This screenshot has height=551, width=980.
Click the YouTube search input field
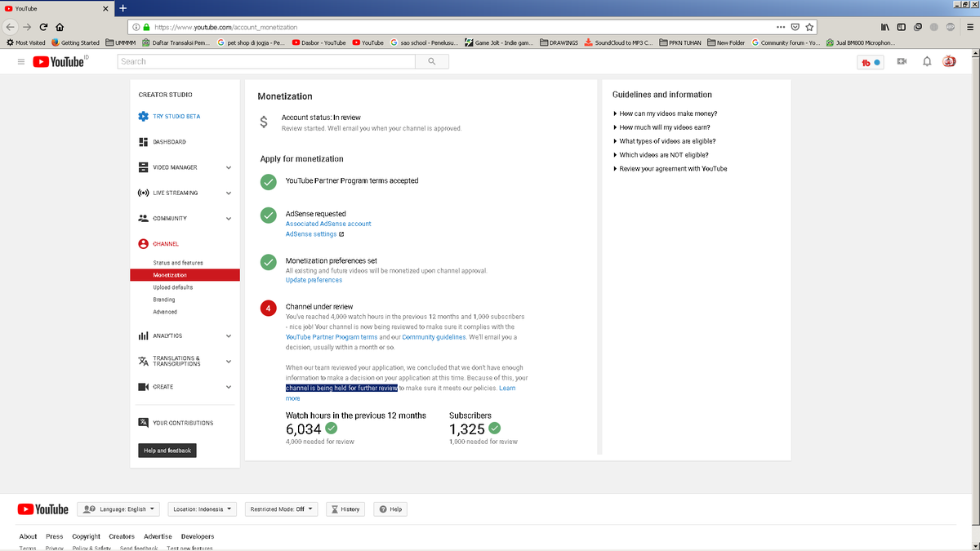click(266, 61)
